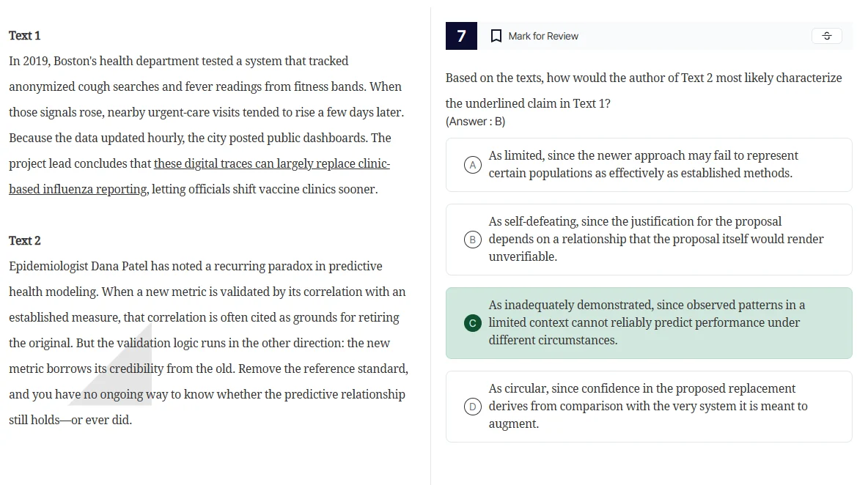The image size is (868, 485).
Task: Toggle the bookmark flag next to question 7
Action: pos(496,35)
